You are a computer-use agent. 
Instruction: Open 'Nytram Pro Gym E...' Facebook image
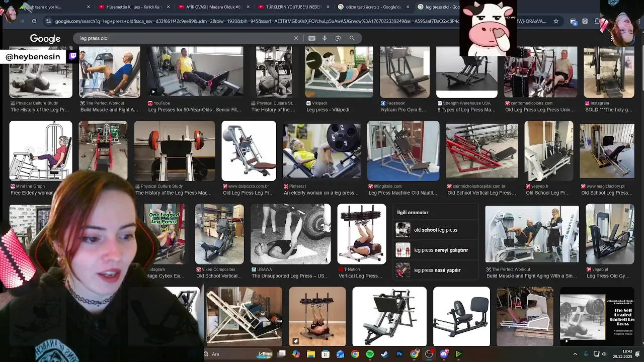pyautogui.click(x=405, y=72)
